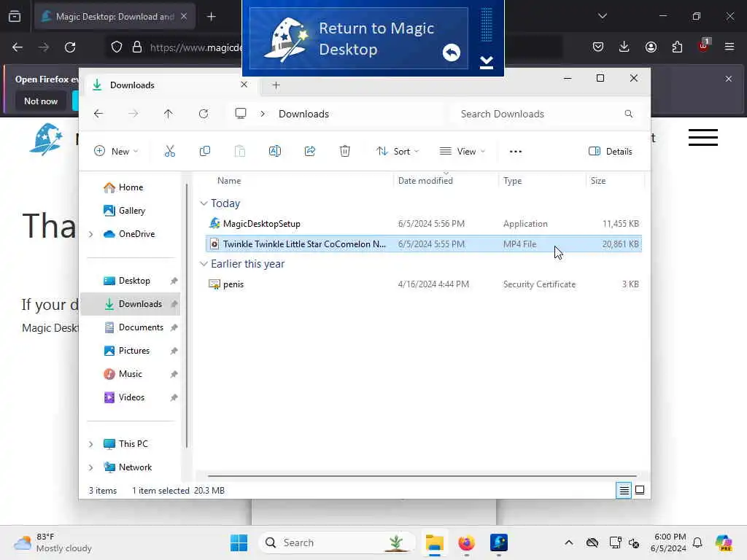
Task: Open a new Firefox tab
Action: click(211, 17)
